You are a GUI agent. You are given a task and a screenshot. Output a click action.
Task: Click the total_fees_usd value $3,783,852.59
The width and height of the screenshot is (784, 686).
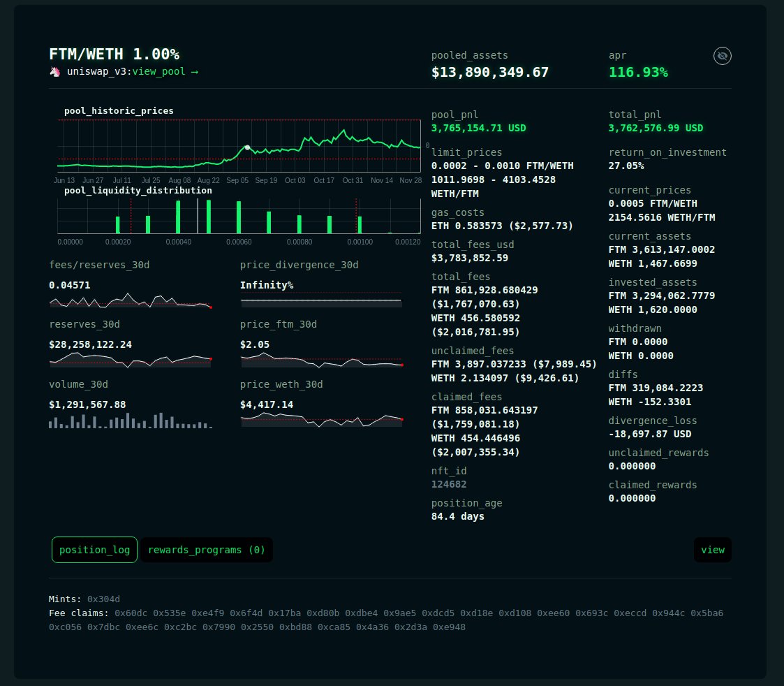[470, 258]
